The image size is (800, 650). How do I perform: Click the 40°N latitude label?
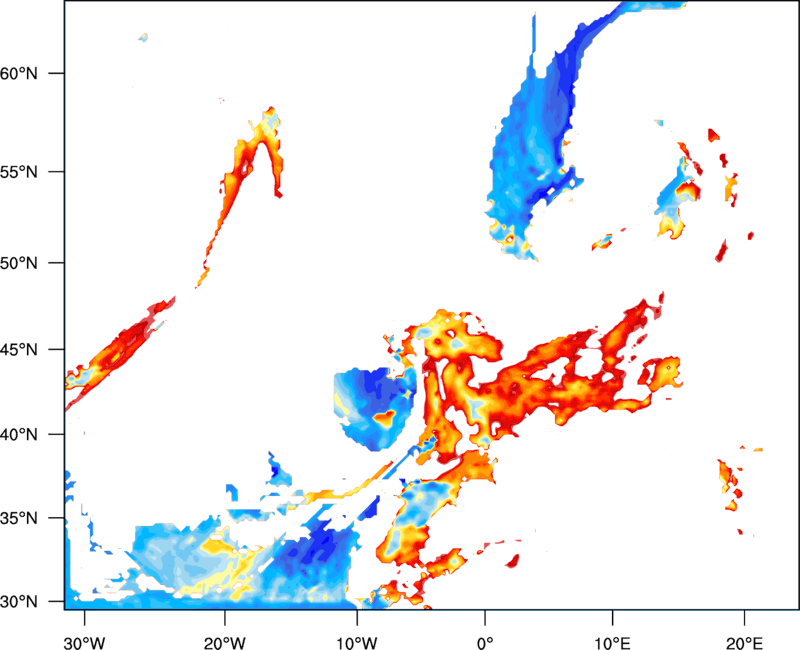(19, 435)
